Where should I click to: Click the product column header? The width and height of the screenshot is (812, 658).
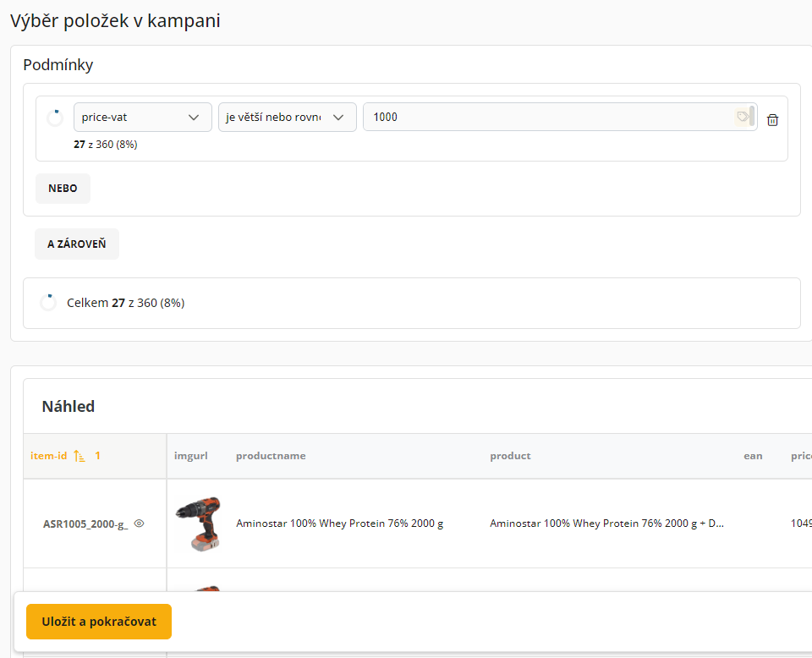pyautogui.click(x=510, y=456)
